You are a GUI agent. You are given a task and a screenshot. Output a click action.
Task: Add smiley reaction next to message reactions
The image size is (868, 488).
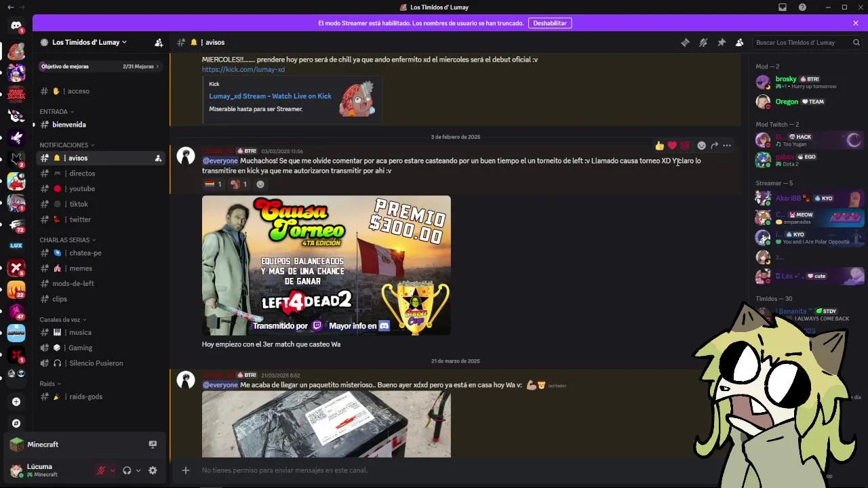point(260,184)
